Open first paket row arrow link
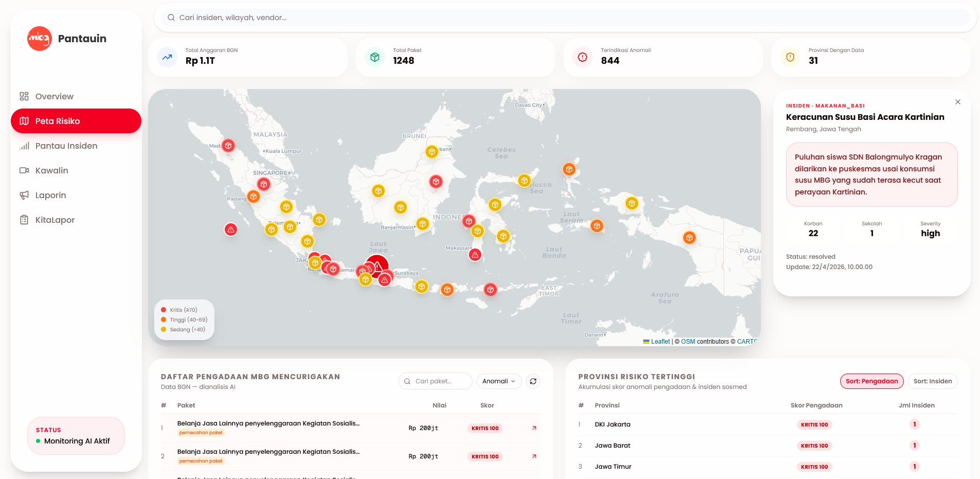Screen dimensions: 980x479 tap(534, 428)
